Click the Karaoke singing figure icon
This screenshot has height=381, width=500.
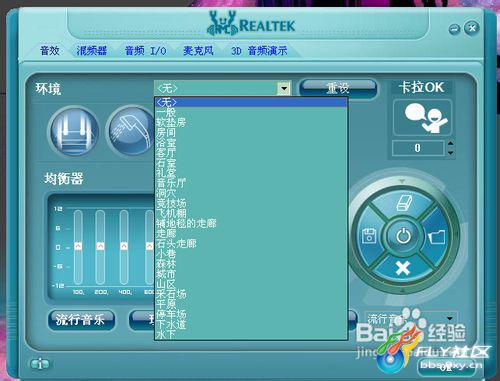(422, 118)
